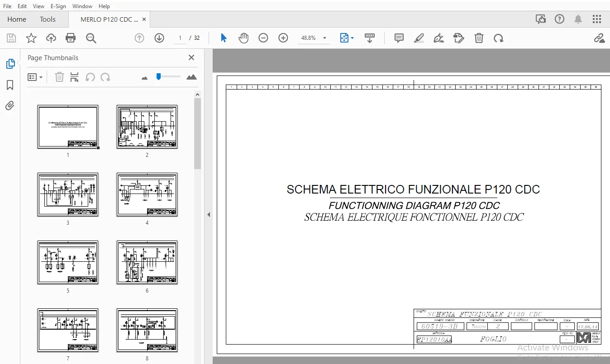
Task: Open the Help menu
Action: (x=104, y=6)
